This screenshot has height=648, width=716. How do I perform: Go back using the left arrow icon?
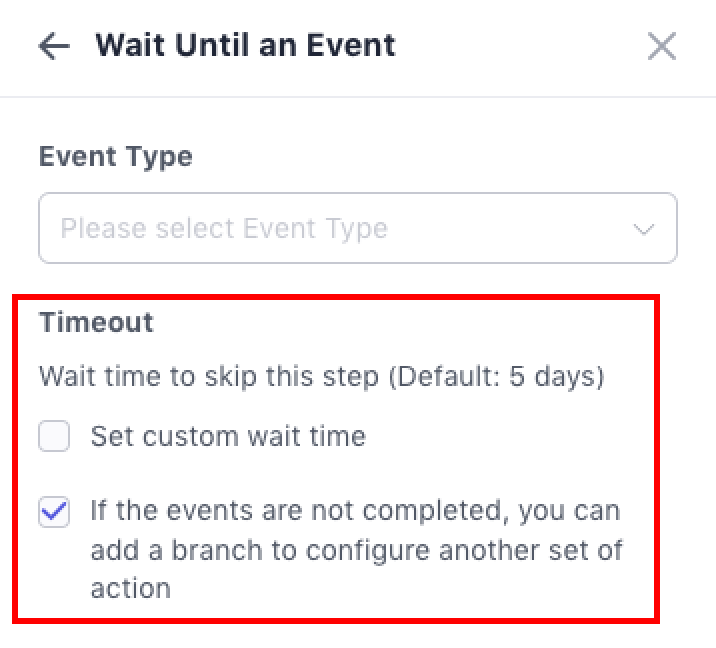(54, 46)
